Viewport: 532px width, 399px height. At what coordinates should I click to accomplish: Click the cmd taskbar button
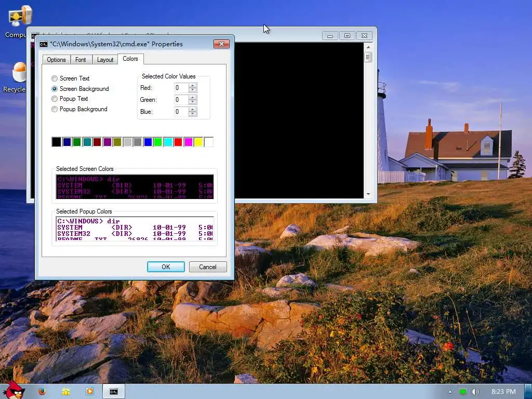tap(114, 392)
